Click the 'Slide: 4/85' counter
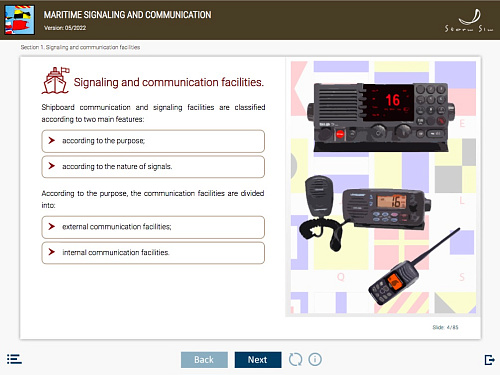 tap(445, 327)
